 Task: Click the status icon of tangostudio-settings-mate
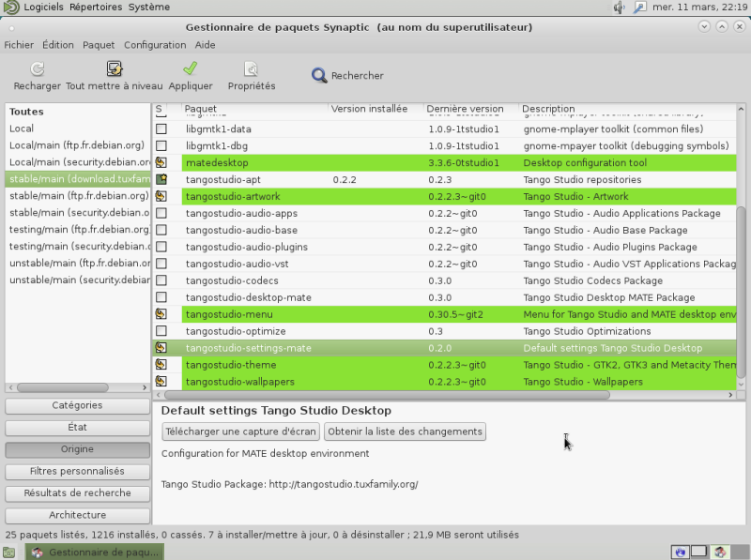click(x=161, y=348)
